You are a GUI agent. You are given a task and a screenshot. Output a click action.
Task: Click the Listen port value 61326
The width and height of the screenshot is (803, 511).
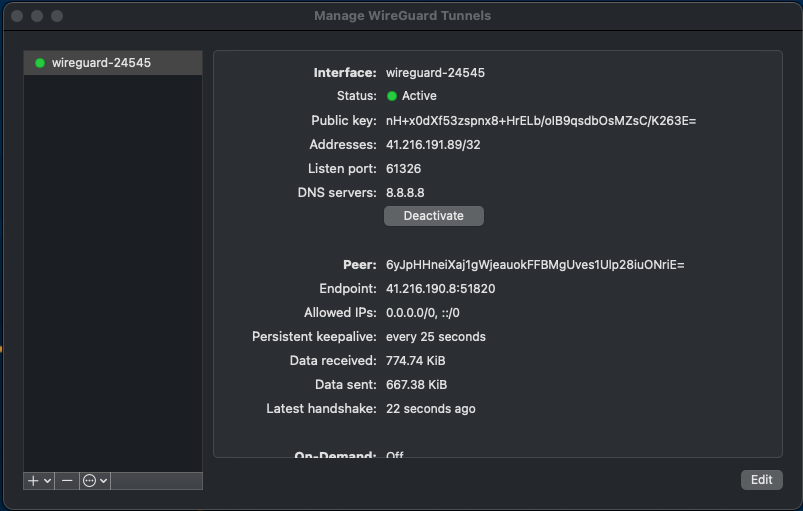403,169
